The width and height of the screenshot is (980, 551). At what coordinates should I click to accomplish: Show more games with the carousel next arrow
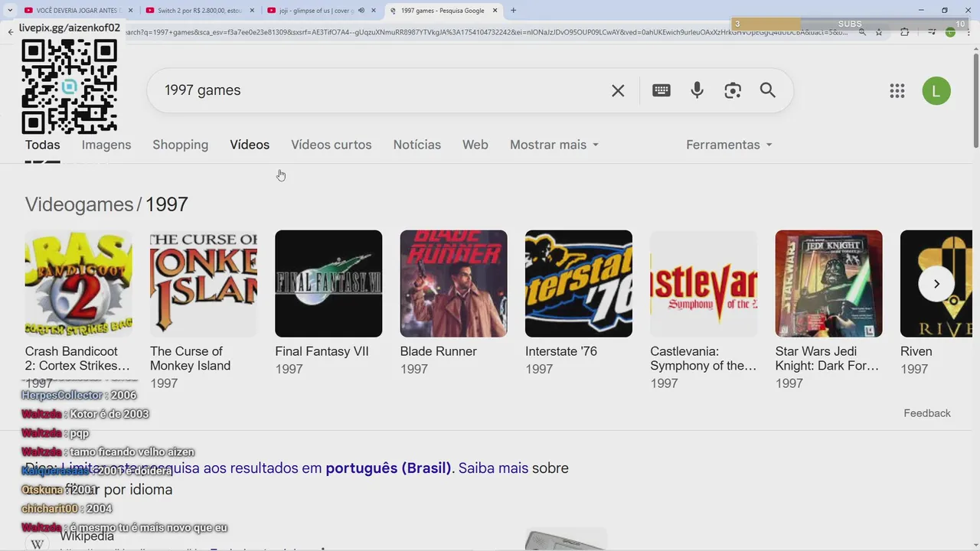[936, 284]
